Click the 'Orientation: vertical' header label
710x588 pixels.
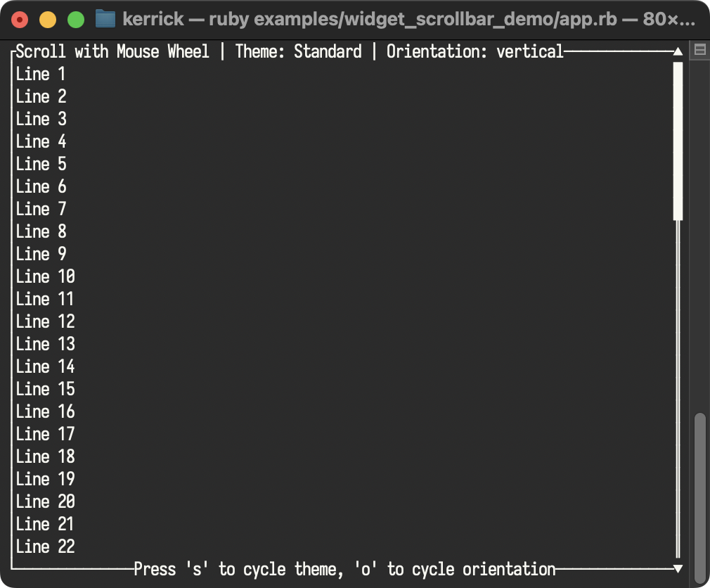pyautogui.click(x=475, y=51)
